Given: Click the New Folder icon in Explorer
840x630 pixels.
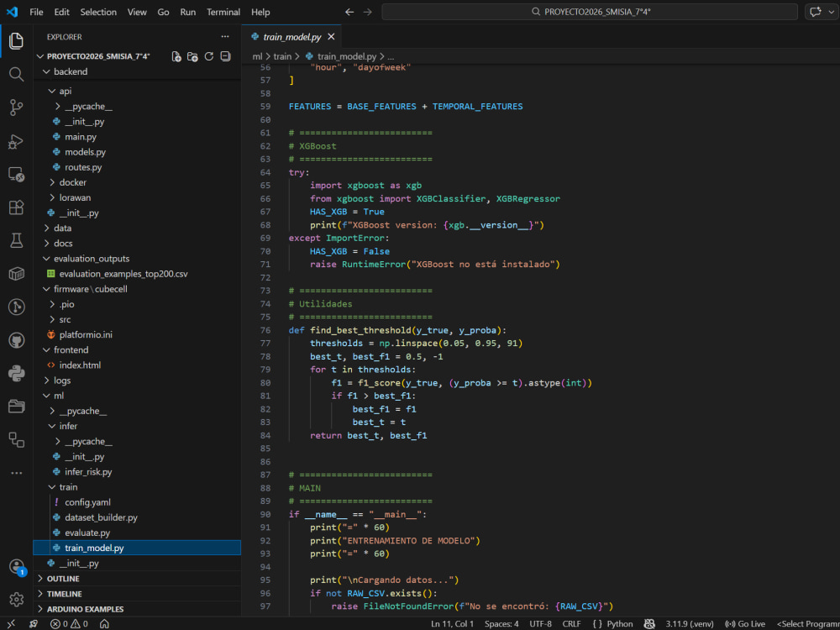Looking at the screenshot, I should point(192,56).
